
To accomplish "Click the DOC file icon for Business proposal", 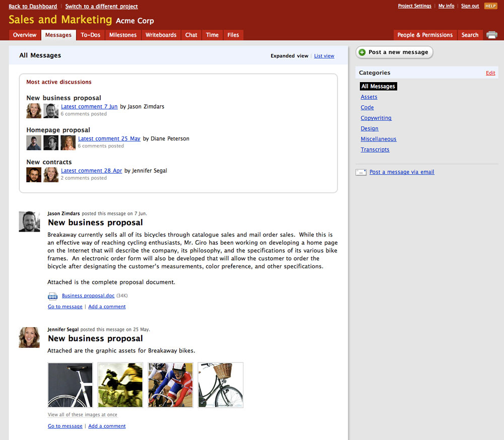I will 52,296.
